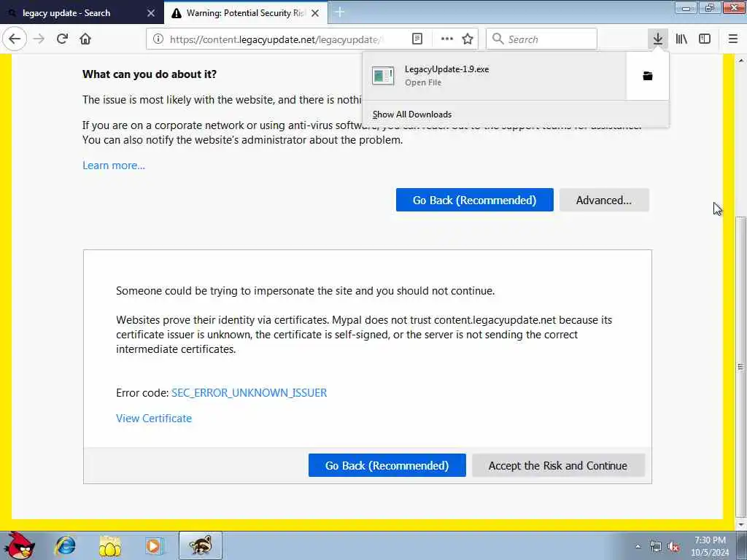Open media player taskbar icon
Screen dimensions: 747x560
(154, 545)
